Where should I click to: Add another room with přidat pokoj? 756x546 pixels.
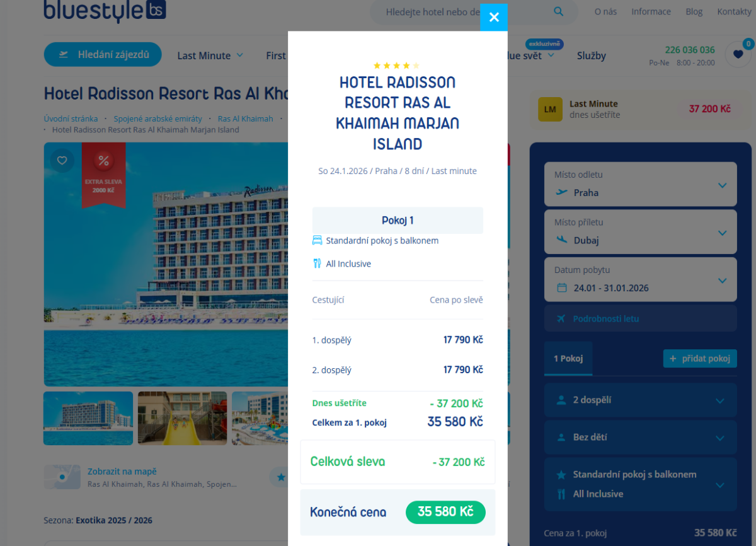click(x=700, y=358)
